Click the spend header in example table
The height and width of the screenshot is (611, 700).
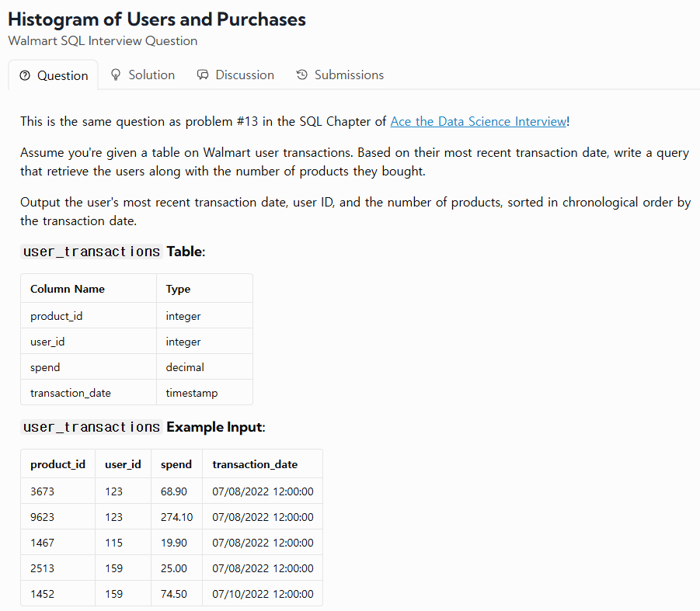[x=176, y=464]
